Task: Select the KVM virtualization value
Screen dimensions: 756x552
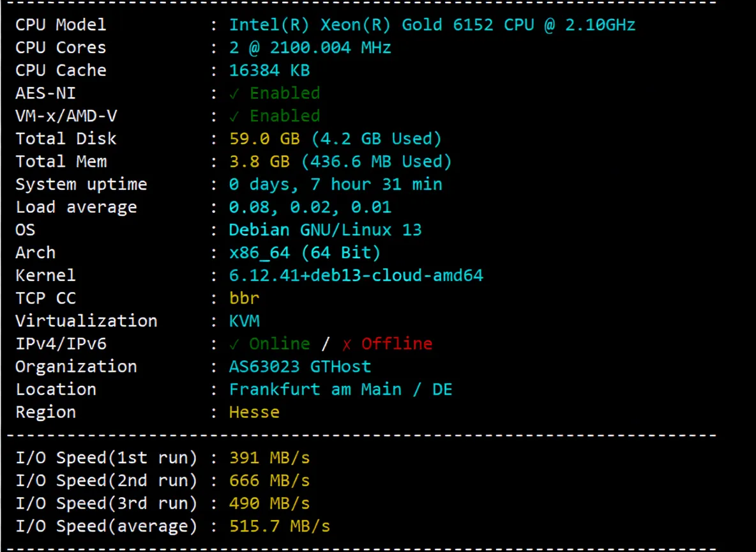Action: (244, 321)
